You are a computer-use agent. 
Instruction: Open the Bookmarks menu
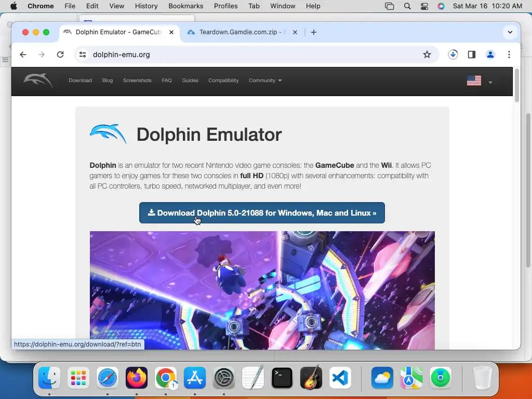click(x=185, y=6)
